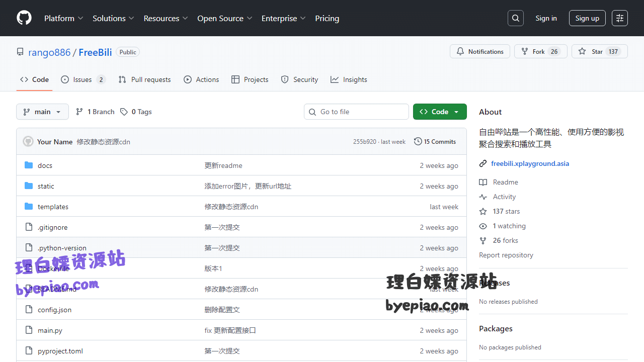Open the static folder name

(46, 186)
